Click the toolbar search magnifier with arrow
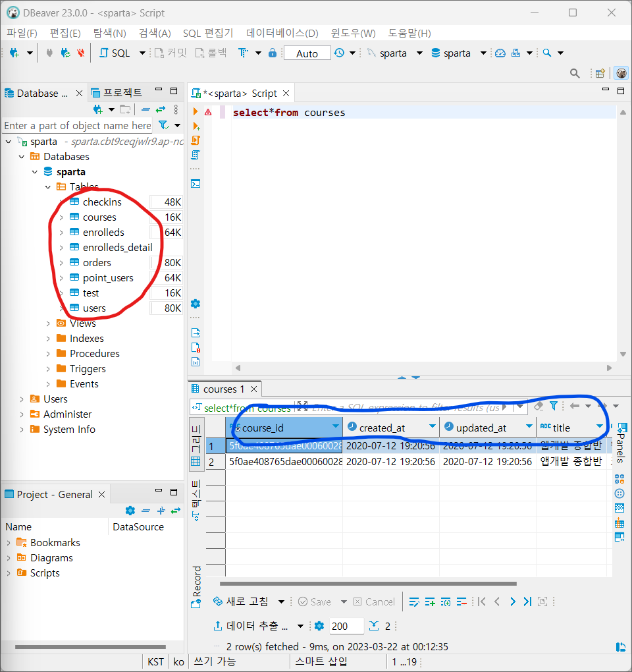 (x=547, y=53)
